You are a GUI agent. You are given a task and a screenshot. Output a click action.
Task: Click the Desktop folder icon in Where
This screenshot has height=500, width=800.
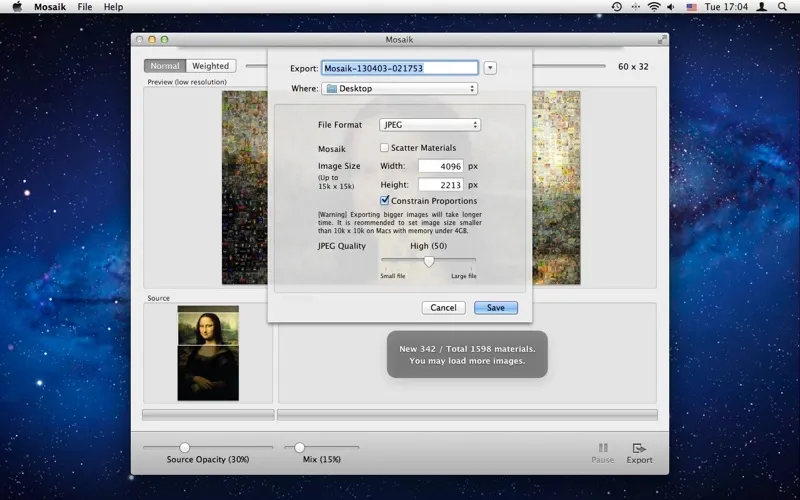click(x=332, y=88)
